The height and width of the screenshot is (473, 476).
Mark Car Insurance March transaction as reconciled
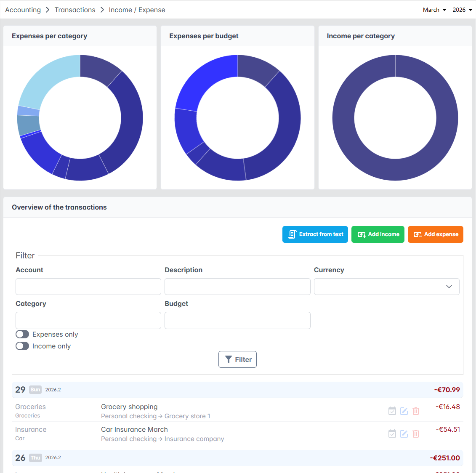(x=392, y=434)
